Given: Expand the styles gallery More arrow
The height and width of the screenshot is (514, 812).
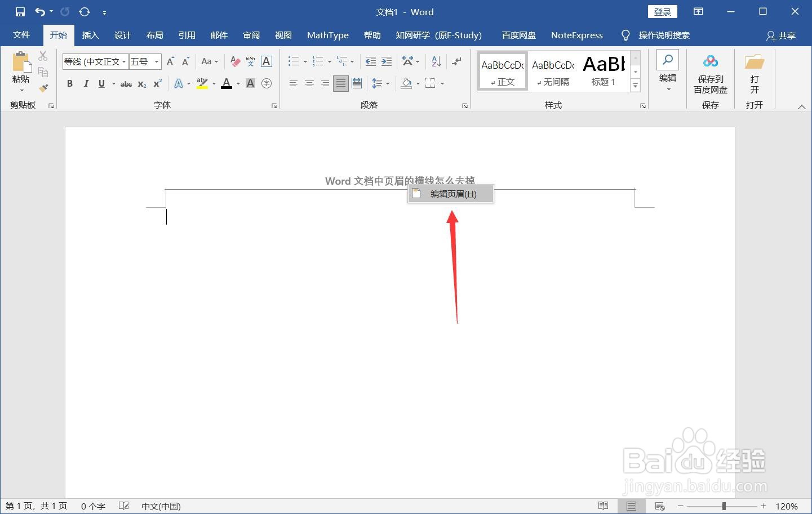Looking at the screenshot, I should (x=635, y=86).
